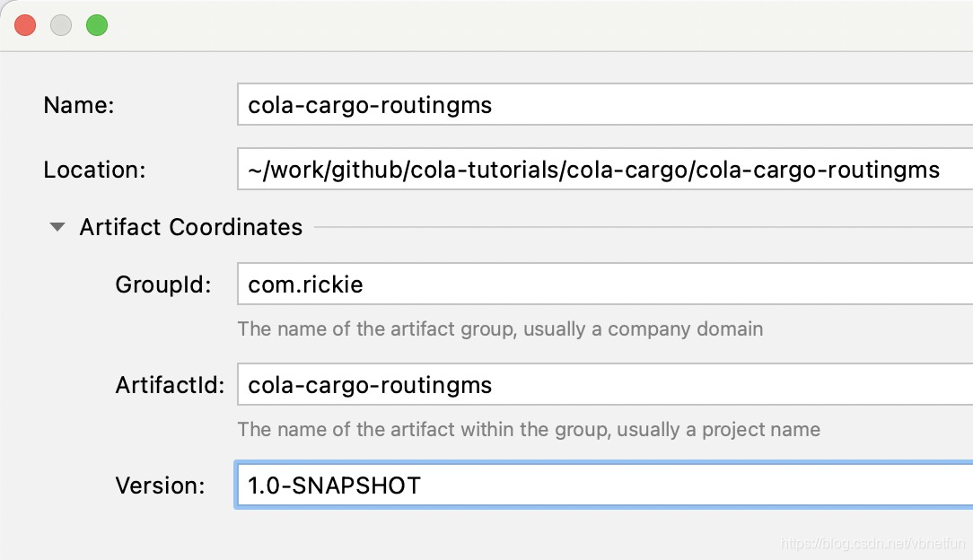
Task: Click the Artifact Coordinates section heading
Action: (x=190, y=228)
